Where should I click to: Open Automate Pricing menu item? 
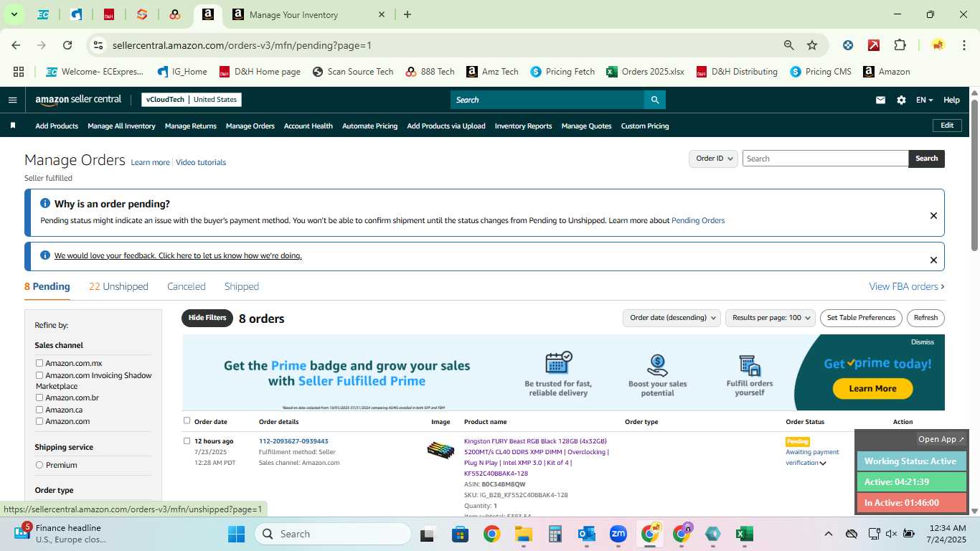pyautogui.click(x=369, y=126)
